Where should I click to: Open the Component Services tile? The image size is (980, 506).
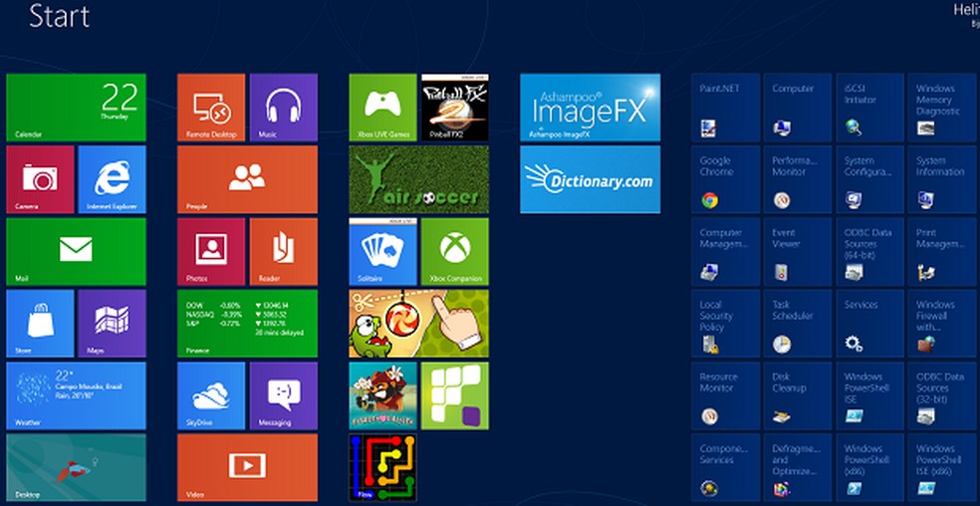coord(726,467)
